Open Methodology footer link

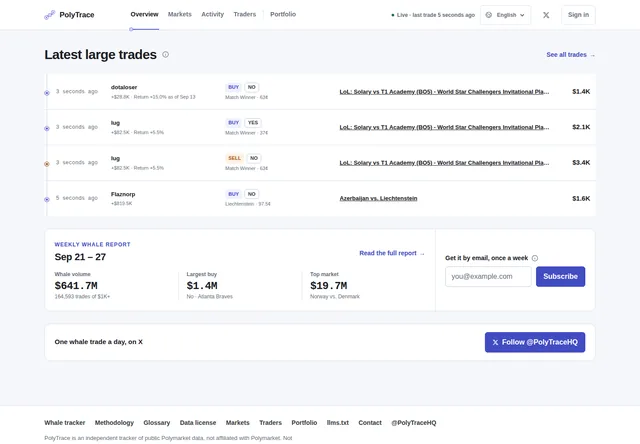point(114,423)
